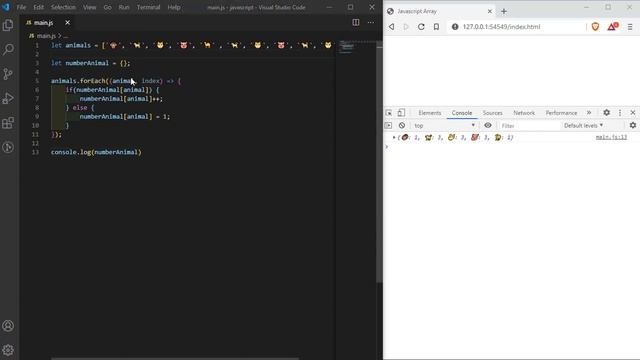Clear the console
The image size is (640, 360).
(x=402, y=126)
